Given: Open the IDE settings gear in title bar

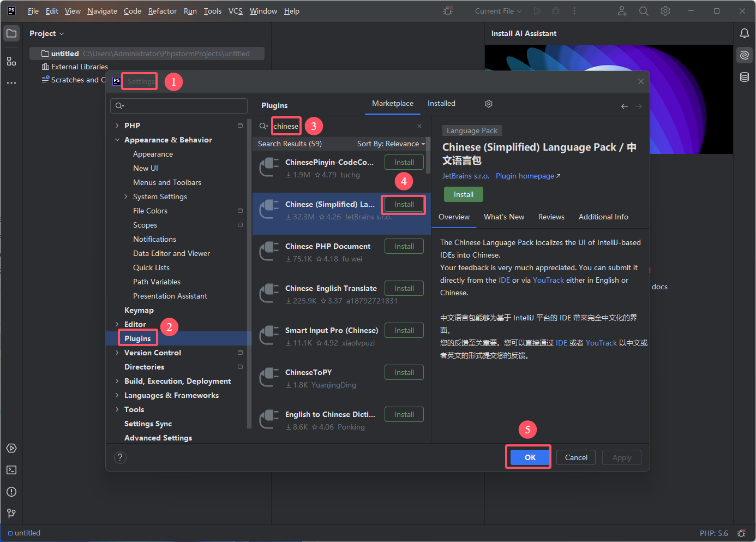Looking at the screenshot, I should tap(665, 11).
